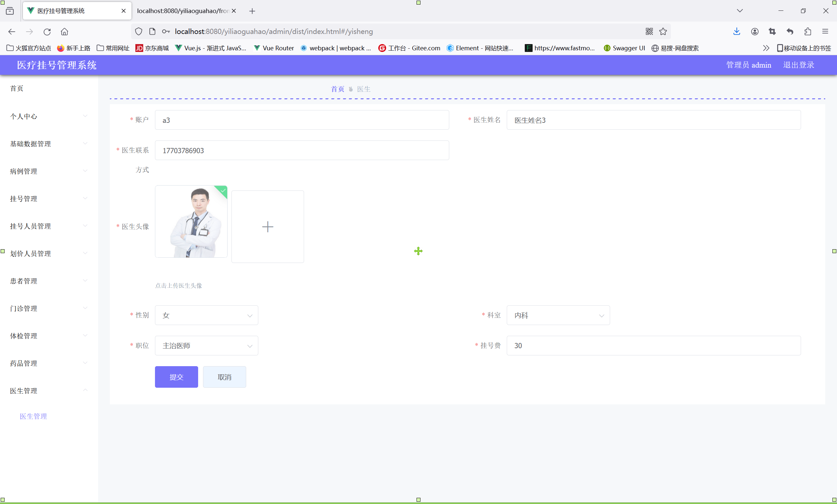This screenshot has height=504, width=837.
Task: Select the uploaded doctor avatar thumbnail
Action: coord(191,221)
